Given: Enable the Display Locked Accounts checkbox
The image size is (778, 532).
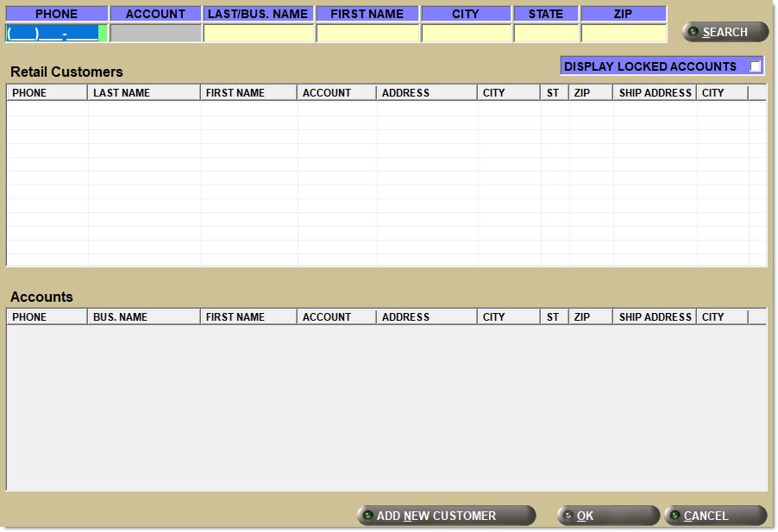Looking at the screenshot, I should (x=756, y=66).
